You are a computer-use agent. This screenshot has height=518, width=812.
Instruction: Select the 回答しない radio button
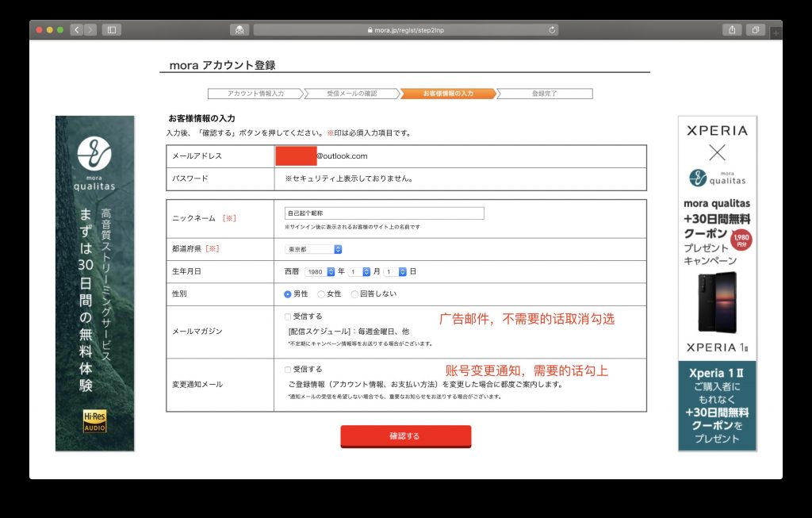(x=354, y=294)
